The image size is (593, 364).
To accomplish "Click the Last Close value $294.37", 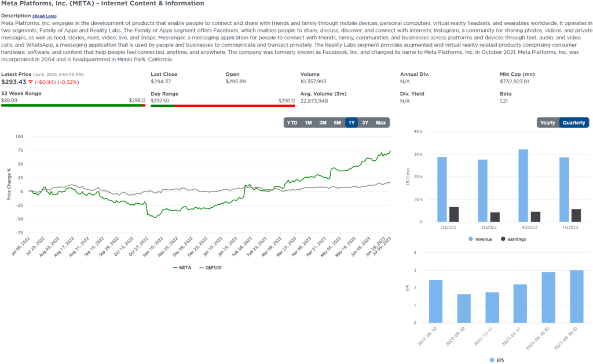I will (161, 81).
